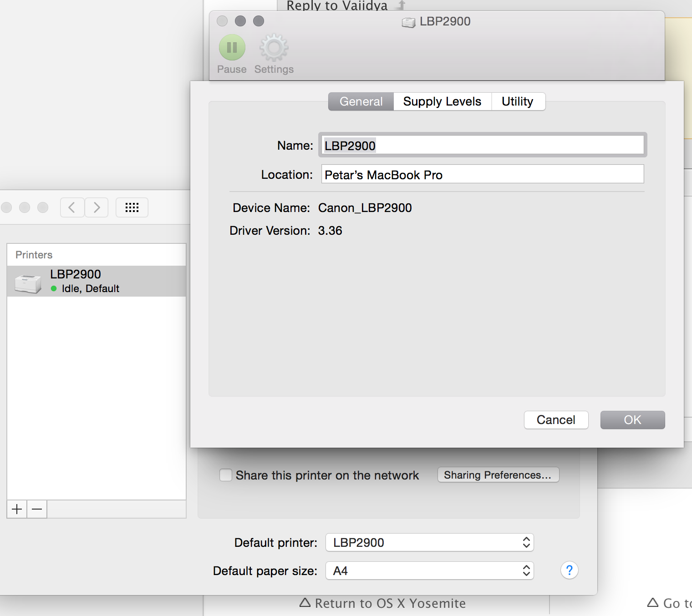Viewport: 692px width, 616px height.
Task: Click the Idle, Default status text
Action: (x=91, y=288)
